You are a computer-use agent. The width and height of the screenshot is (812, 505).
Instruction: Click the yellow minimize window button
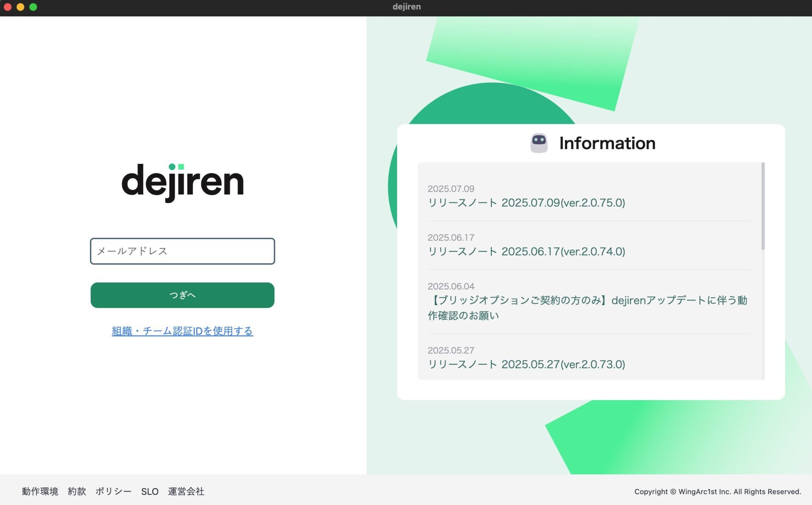point(20,7)
